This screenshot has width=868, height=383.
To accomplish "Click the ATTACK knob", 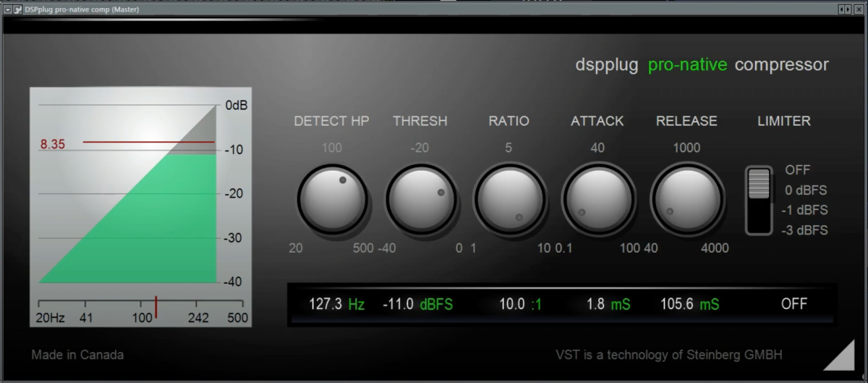I will click(598, 198).
